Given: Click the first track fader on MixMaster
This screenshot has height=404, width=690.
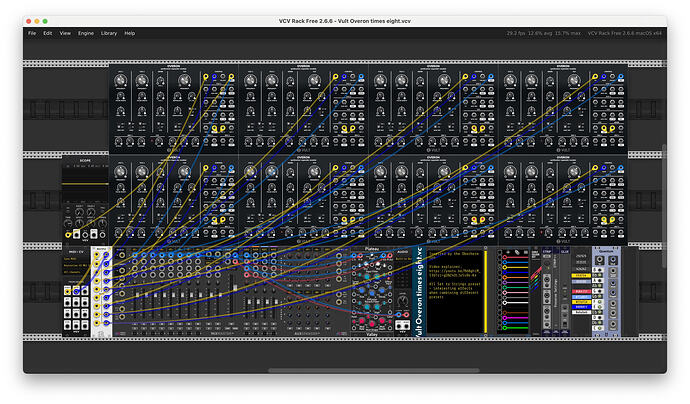Looking at the screenshot, I should pyautogui.click(x=138, y=295).
